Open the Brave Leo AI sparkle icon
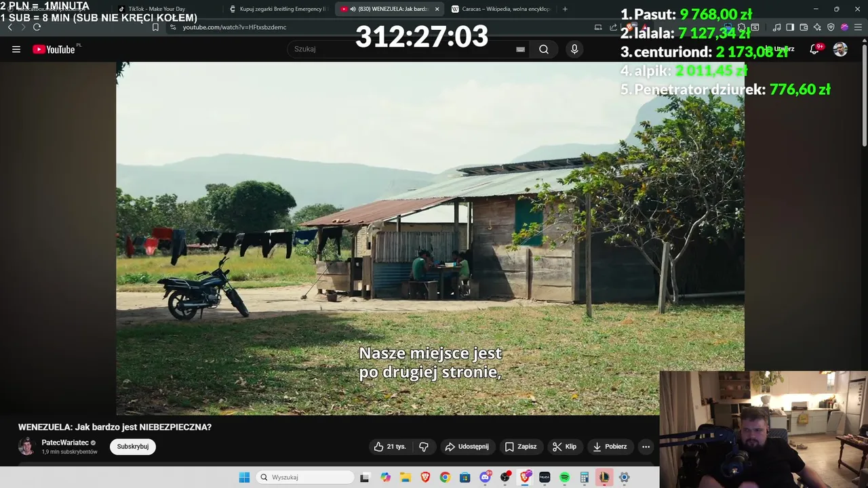The height and width of the screenshot is (488, 868). coord(817,27)
